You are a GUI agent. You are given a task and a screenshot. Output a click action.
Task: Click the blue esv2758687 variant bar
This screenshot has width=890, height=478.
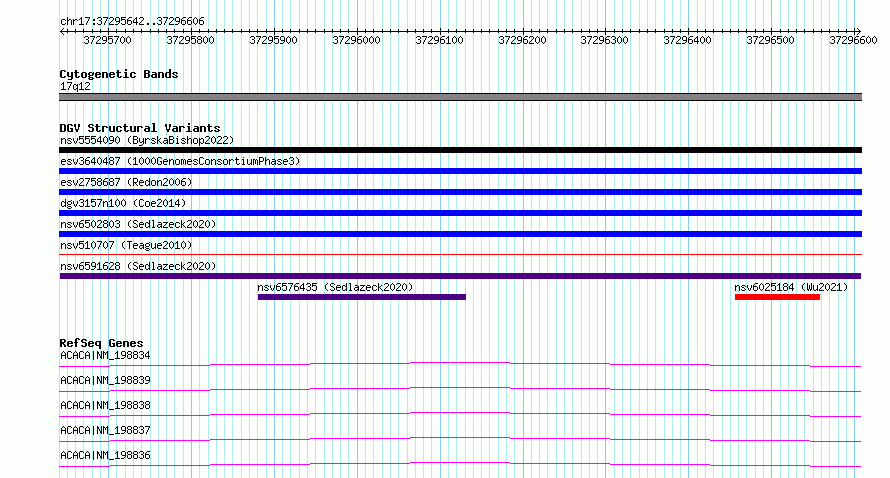460,192
